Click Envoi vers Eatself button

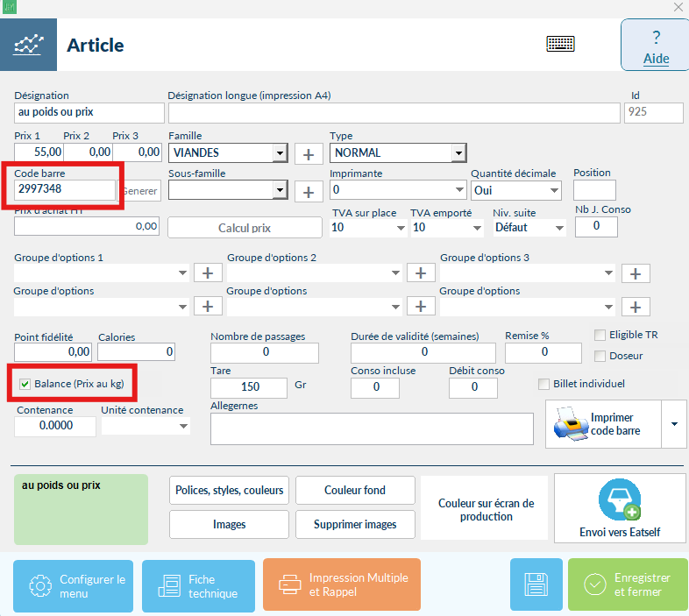tap(619, 510)
